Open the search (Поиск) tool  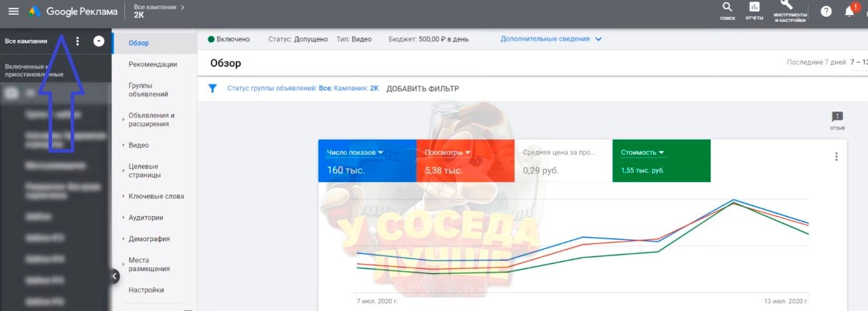(x=727, y=11)
